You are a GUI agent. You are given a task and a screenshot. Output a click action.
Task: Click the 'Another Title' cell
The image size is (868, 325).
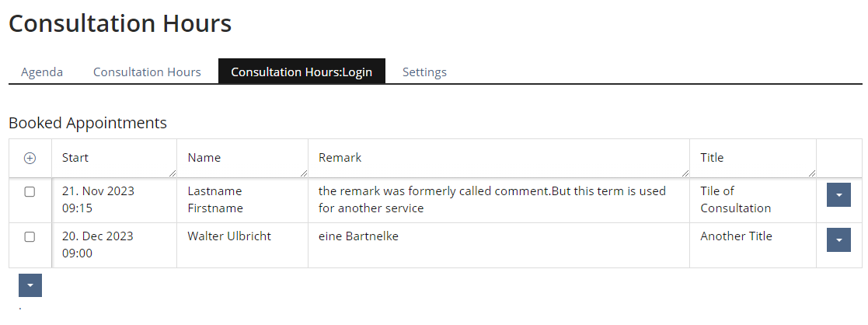736,236
